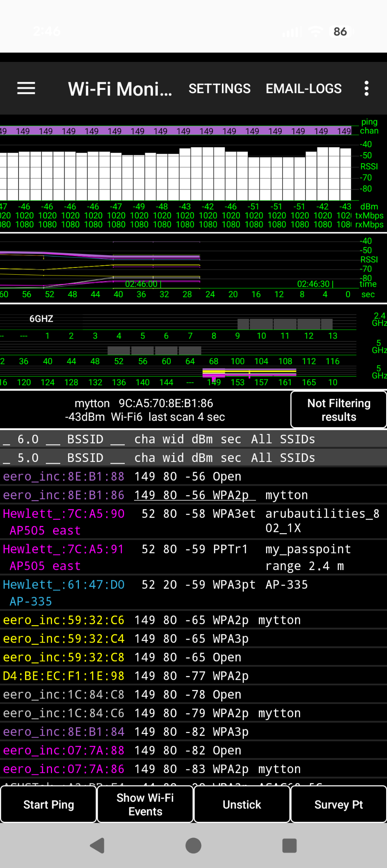
Task: Select row eero_inc:59:32:C4 WPA3p
Action: point(193,639)
